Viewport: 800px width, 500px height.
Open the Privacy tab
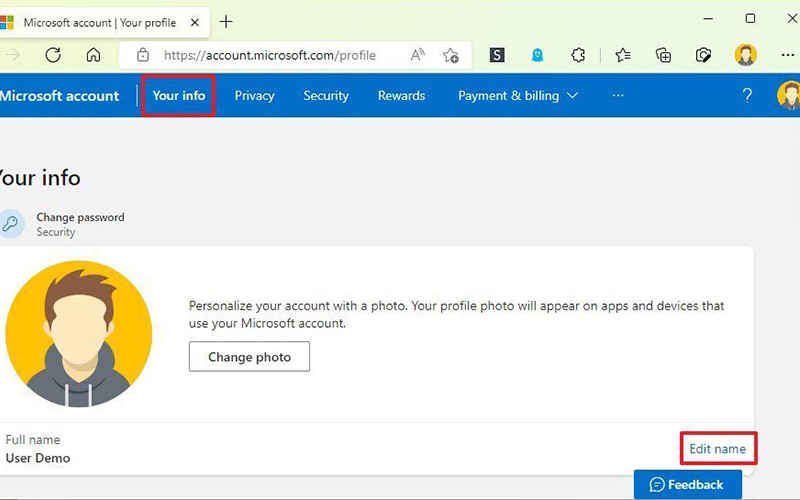(x=254, y=95)
